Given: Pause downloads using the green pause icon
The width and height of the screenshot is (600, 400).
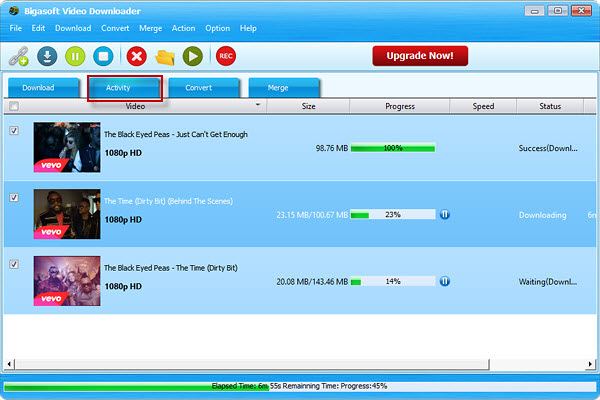Looking at the screenshot, I should 75,56.
